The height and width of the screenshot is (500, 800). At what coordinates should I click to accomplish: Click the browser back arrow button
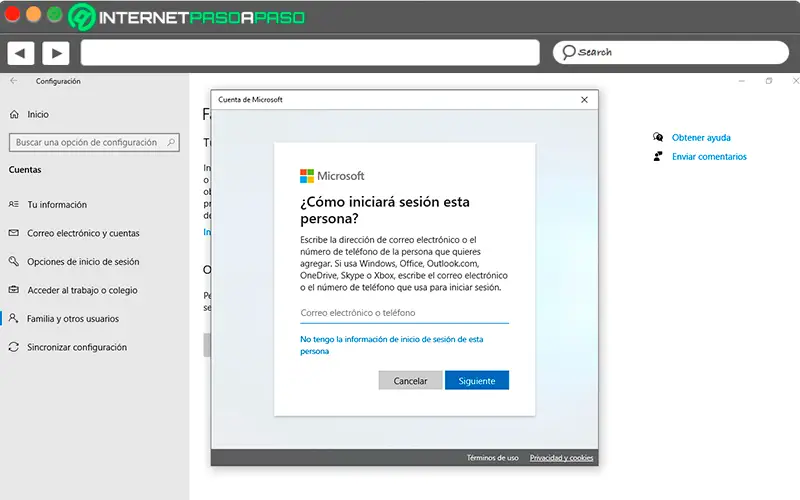point(20,53)
